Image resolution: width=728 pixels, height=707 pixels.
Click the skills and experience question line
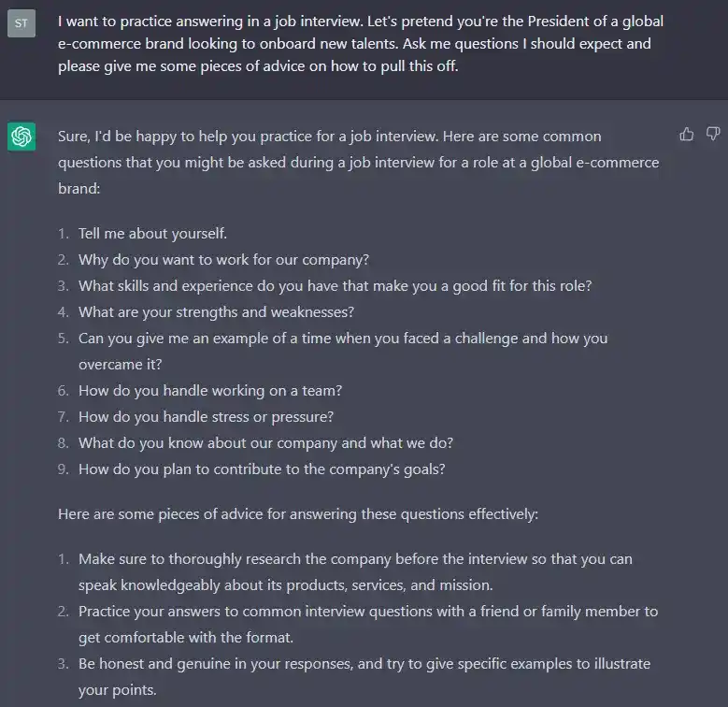click(x=335, y=285)
